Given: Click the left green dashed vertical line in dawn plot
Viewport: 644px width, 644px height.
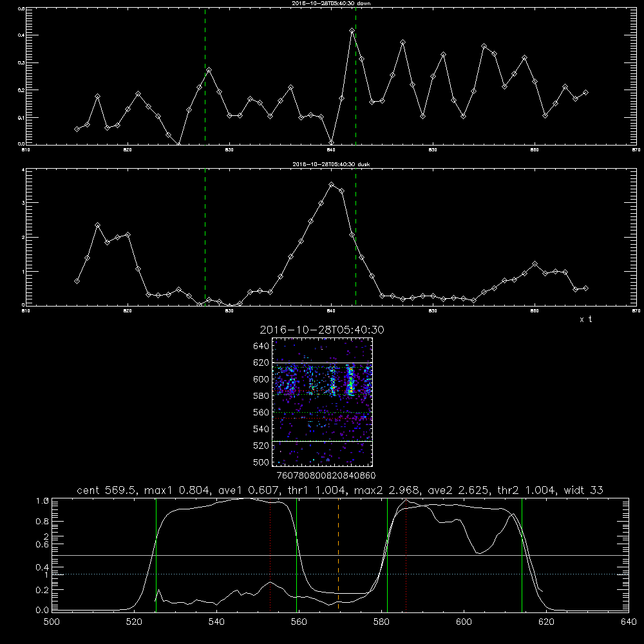Looking at the screenshot, I should 205,76.
